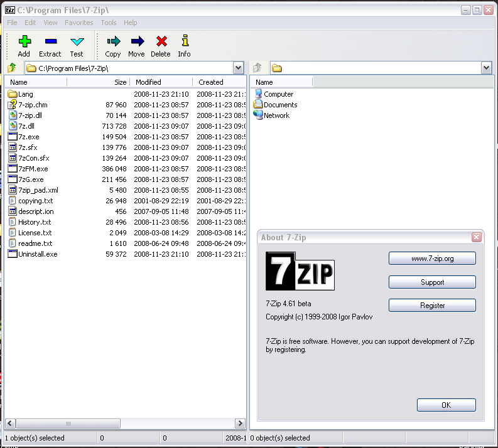Screen dimensions: 498x448
Task: Click the Register button
Action: 432,305
